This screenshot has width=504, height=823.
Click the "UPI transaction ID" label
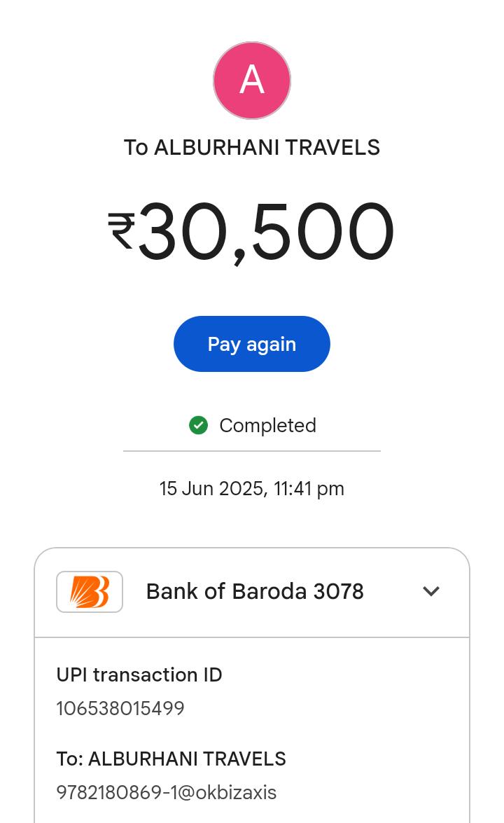[x=139, y=675]
